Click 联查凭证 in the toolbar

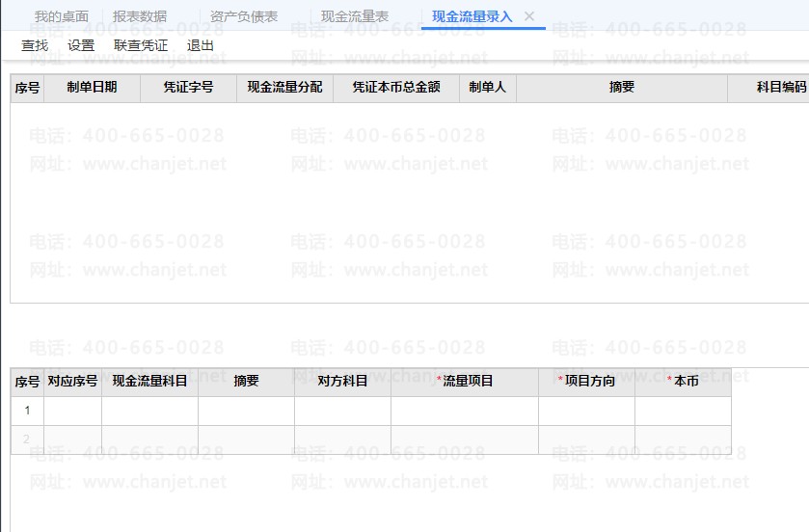point(141,45)
